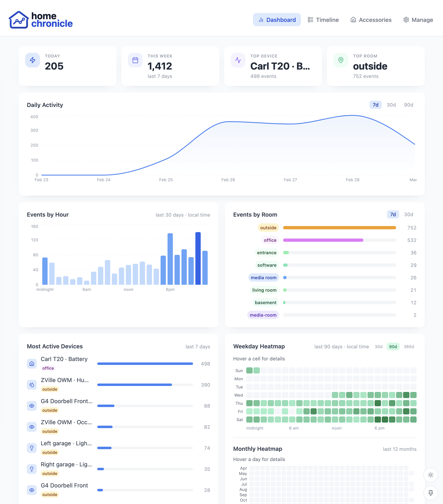The height and width of the screenshot is (504, 443).
Task: Click the office events progress bar
Action: 323,240
